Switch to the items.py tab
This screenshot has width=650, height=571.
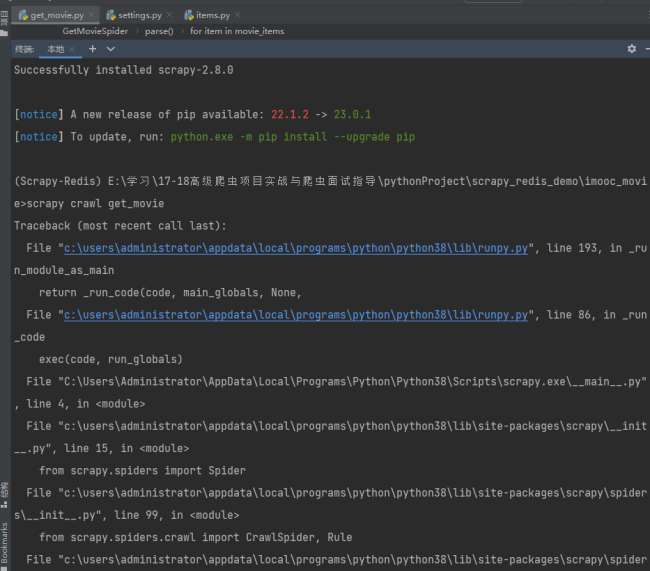[x=212, y=15]
